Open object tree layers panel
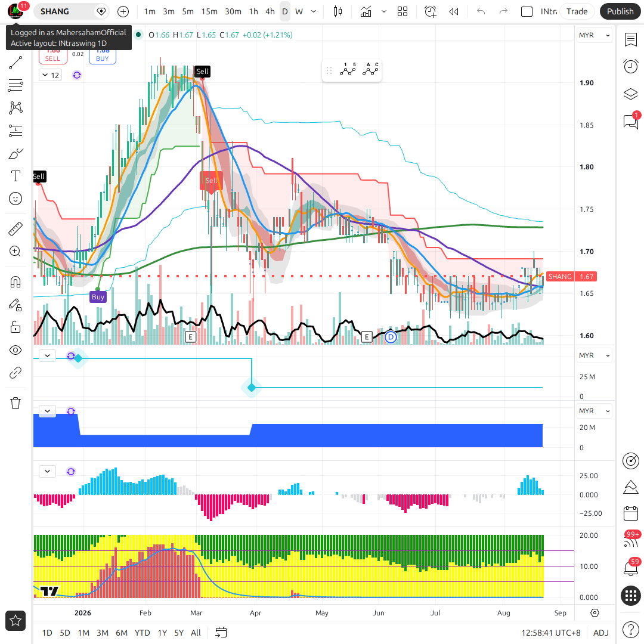This screenshot has height=644, width=644. click(x=630, y=94)
